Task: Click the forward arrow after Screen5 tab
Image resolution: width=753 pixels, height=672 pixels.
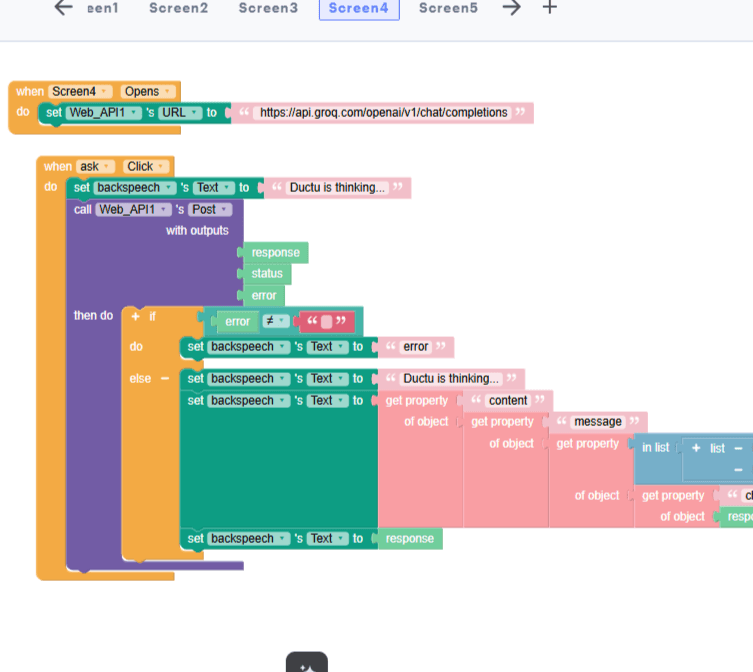Action: 511,8
